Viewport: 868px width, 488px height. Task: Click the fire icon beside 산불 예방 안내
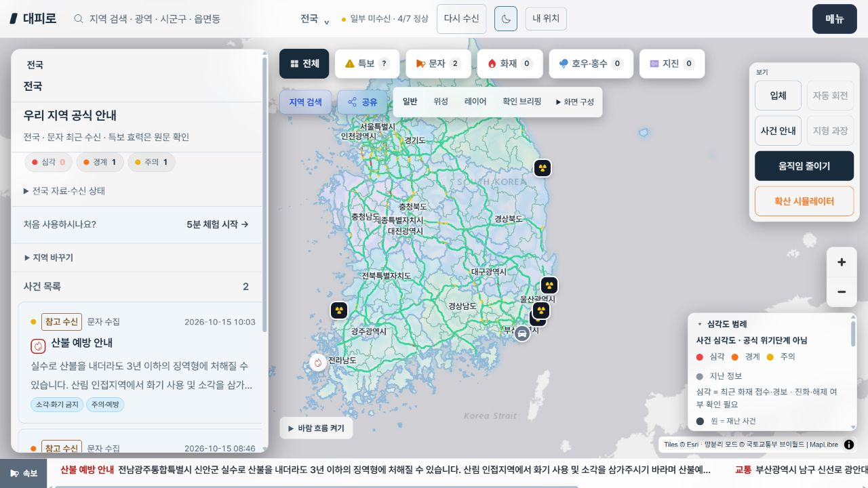tap(38, 346)
